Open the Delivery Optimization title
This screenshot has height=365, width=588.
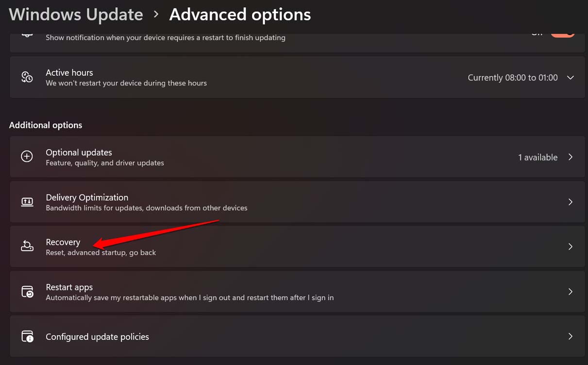tap(87, 197)
